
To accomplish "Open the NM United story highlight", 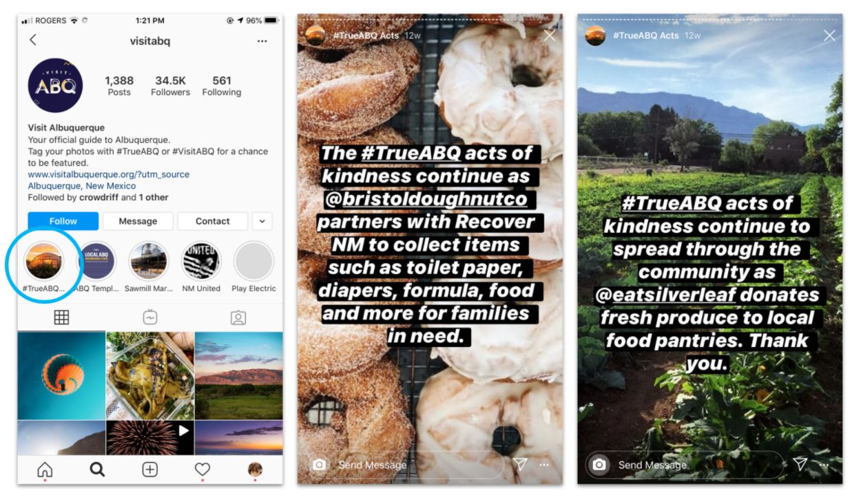I will click(x=201, y=262).
